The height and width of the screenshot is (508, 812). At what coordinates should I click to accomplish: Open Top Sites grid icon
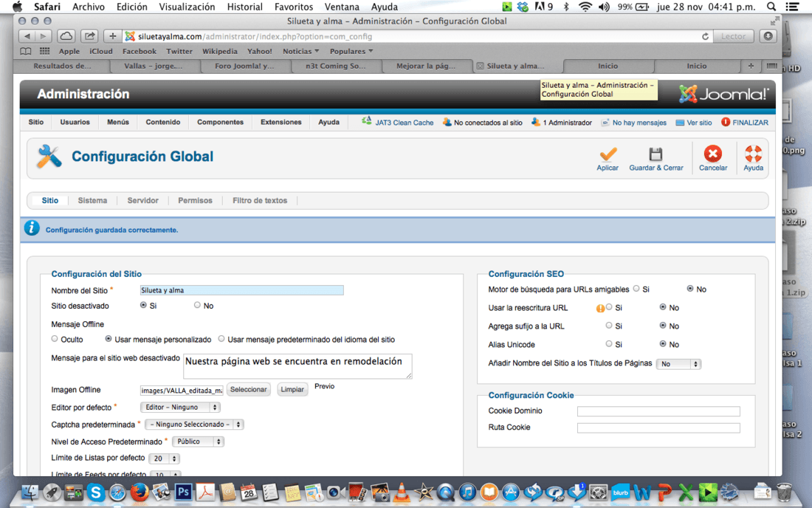click(x=44, y=51)
